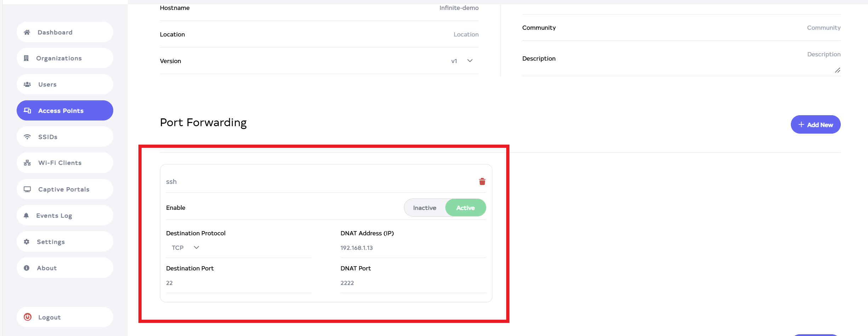
Task: Click the Events Log bell icon
Action: point(26,215)
